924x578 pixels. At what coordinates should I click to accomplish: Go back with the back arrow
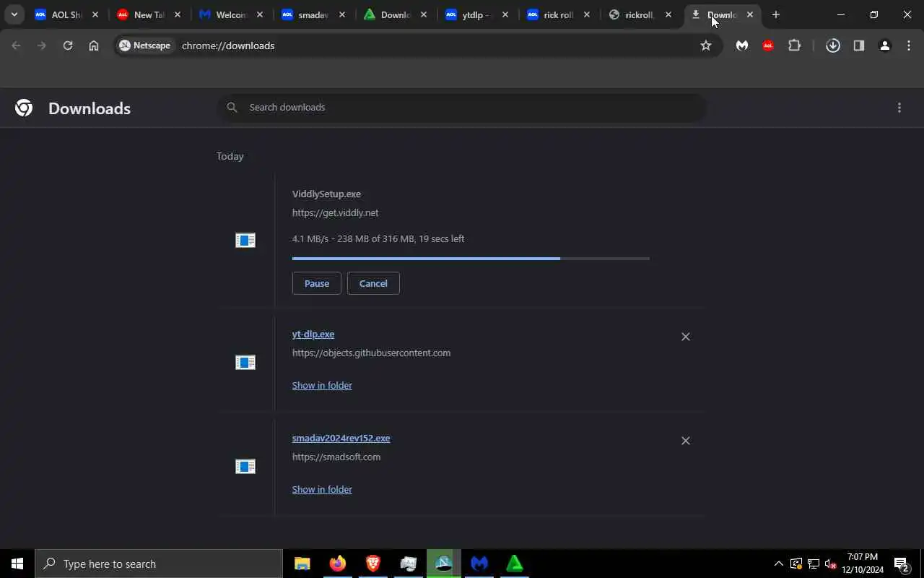tap(16, 46)
